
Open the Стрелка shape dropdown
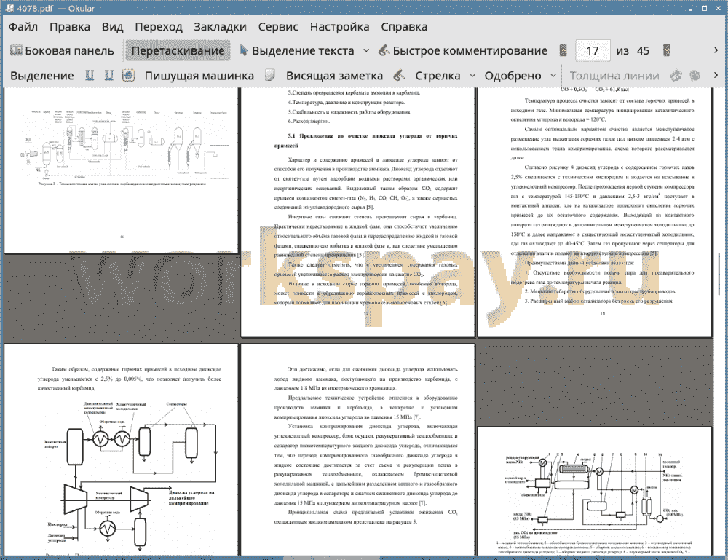coord(472,76)
